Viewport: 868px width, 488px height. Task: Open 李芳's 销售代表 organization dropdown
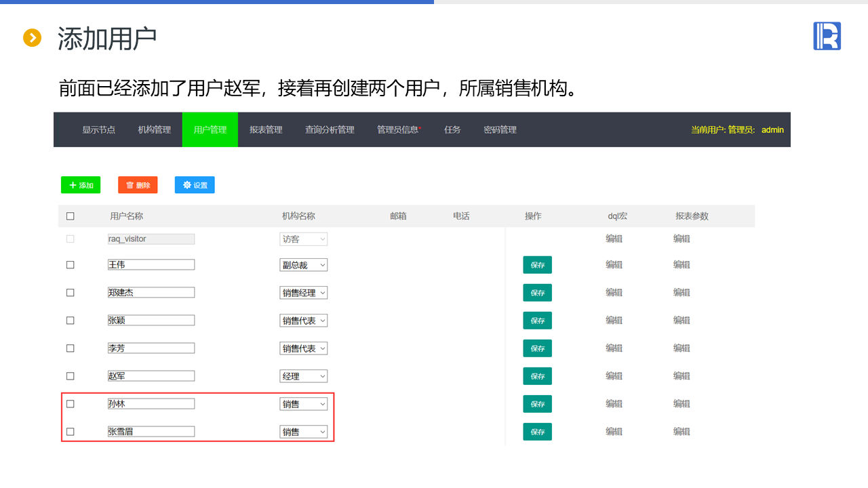[x=304, y=348]
